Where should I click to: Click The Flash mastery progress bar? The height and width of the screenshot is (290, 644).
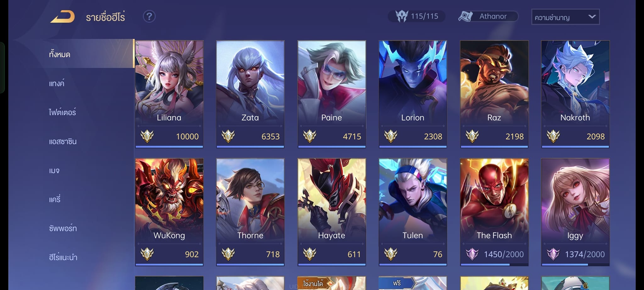click(x=494, y=265)
